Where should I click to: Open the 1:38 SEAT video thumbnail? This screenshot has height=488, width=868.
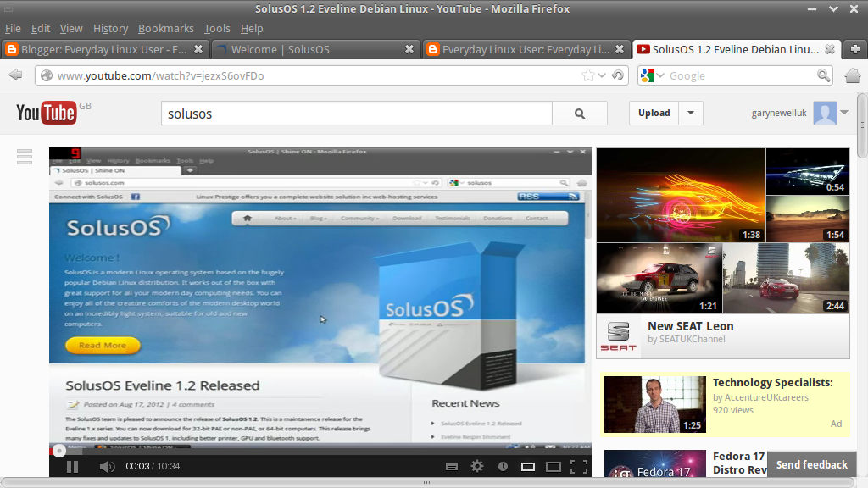681,195
